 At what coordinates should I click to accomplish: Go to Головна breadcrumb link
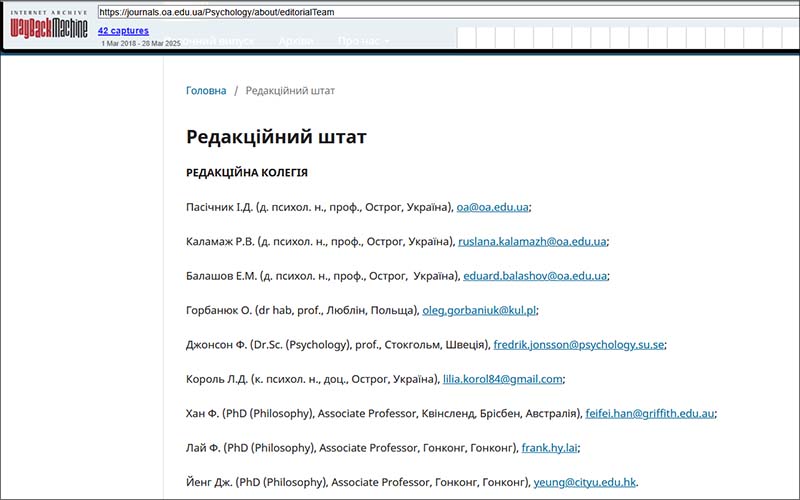[x=206, y=91]
